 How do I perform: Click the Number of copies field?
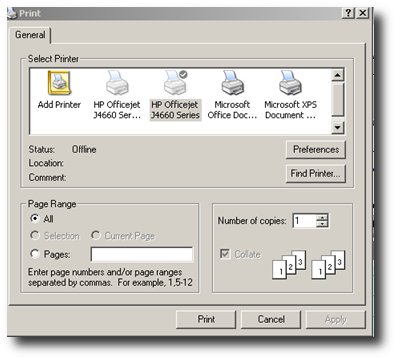click(304, 221)
